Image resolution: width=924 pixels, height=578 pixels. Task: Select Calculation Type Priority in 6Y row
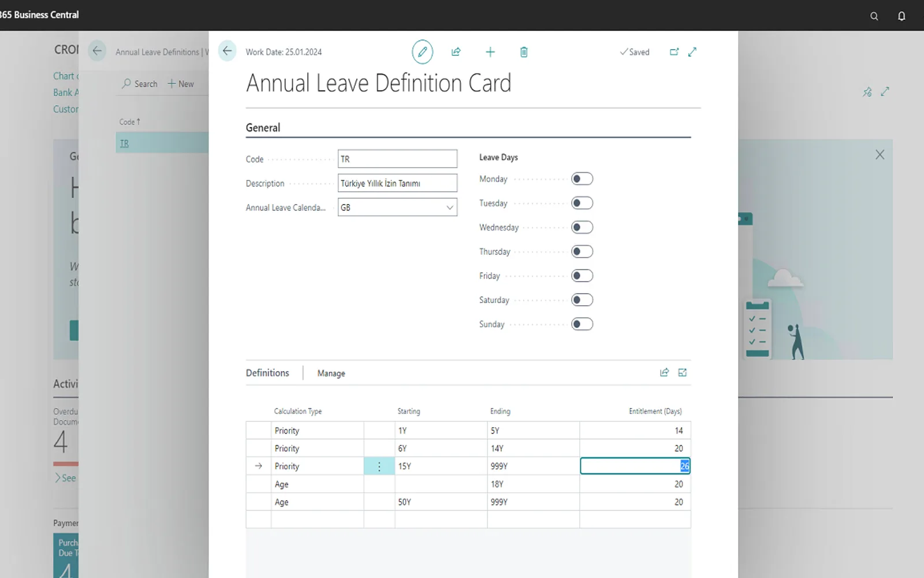click(318, 449)
